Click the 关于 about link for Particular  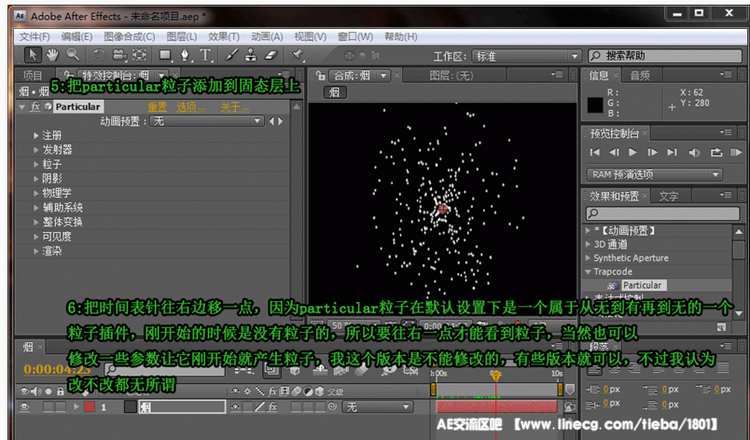(234, 107)
